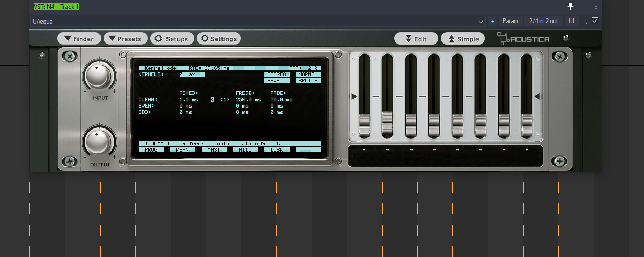
Task: Click the left-pointing marker beside faders
Action: point(537,97)
